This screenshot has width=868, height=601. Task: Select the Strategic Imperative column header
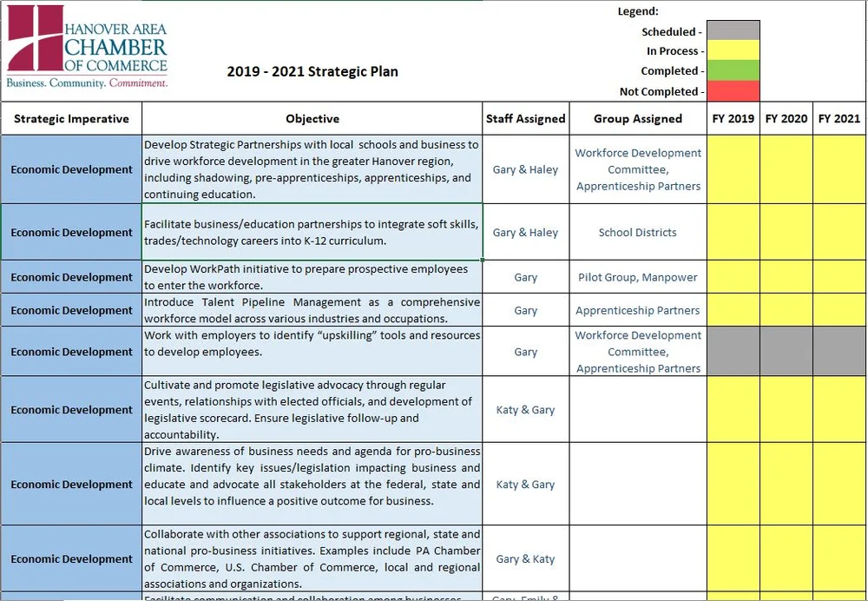70,118
